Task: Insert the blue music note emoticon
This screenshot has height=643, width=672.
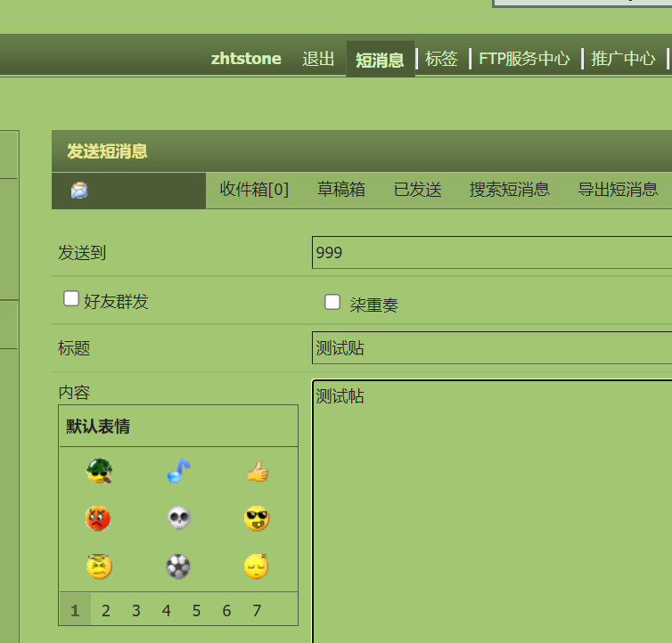Action: (x=179, y=470)
